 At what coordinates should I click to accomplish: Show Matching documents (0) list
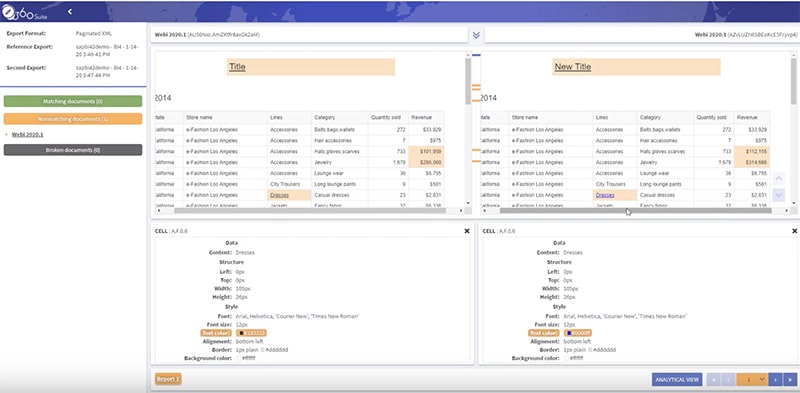click(73, 101)
